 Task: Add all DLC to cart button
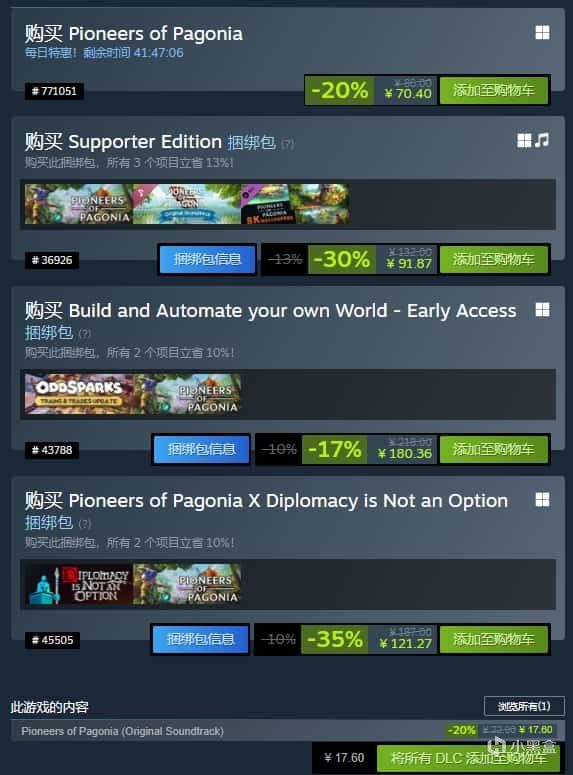point(469,758)
